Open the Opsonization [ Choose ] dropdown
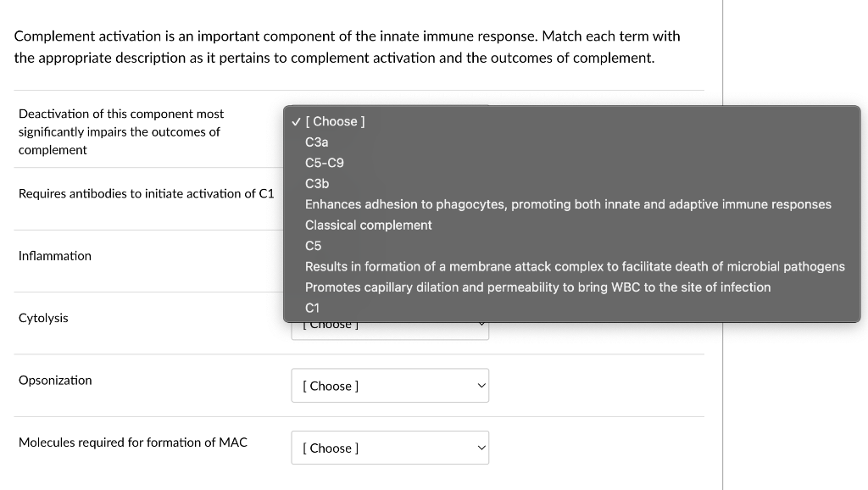Image resolution: width=868 pixels, height=490 pixels. [x=390, y=385]
